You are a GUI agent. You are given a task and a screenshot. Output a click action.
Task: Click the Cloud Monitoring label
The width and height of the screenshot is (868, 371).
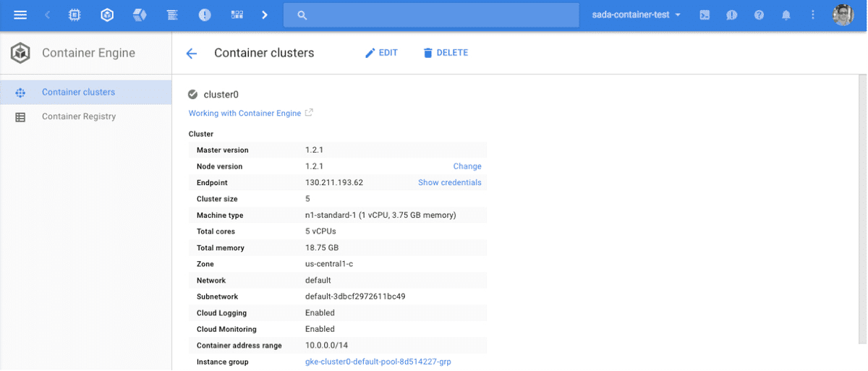[226, 329]
